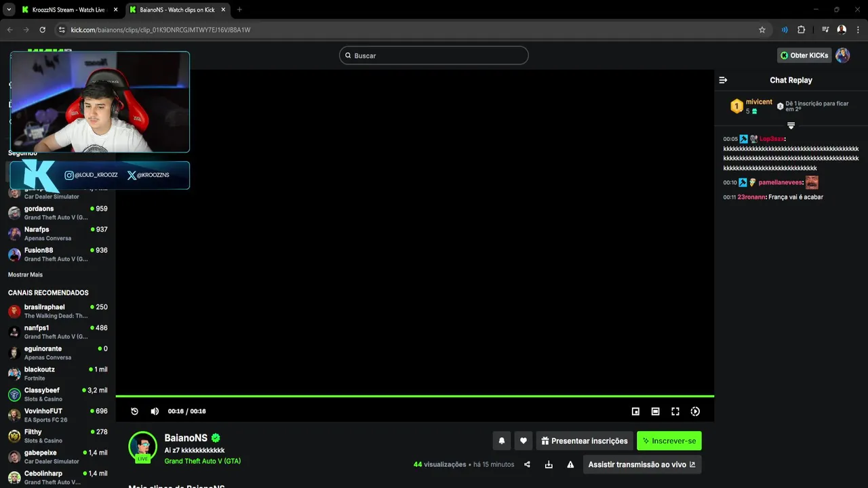Toggle theater mode icon
This screenshot has height=488, width=868.
coord(655,411)
